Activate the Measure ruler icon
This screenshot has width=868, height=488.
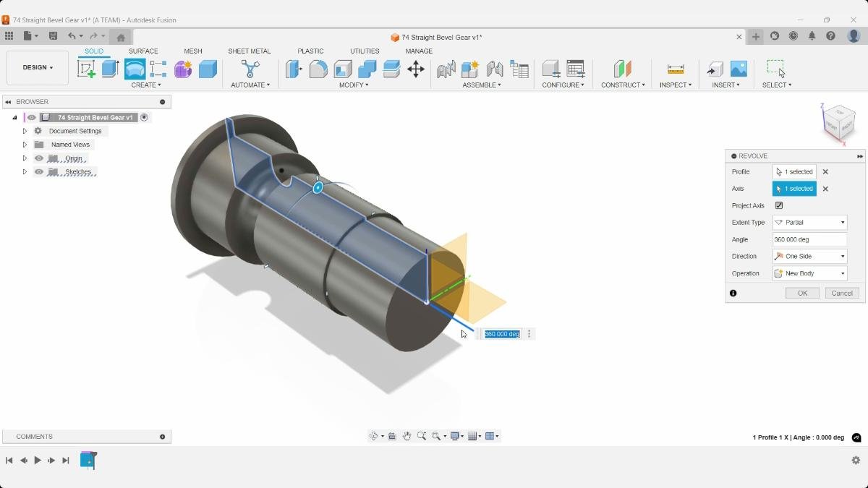[676, 69]
